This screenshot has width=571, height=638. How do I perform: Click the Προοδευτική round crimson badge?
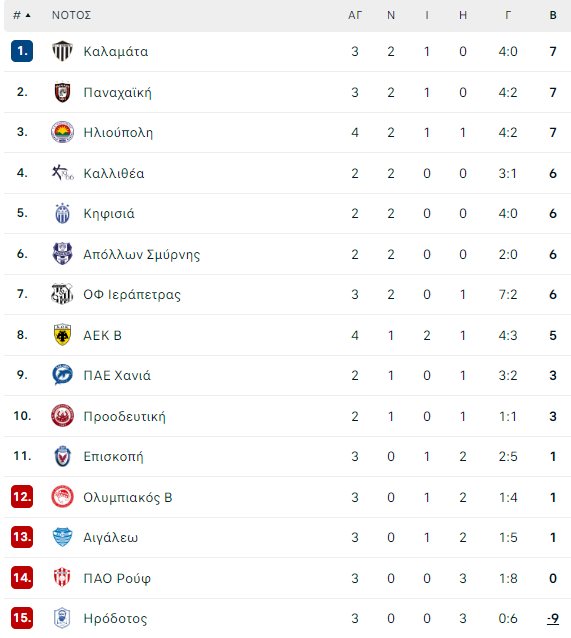click(62, 416)
